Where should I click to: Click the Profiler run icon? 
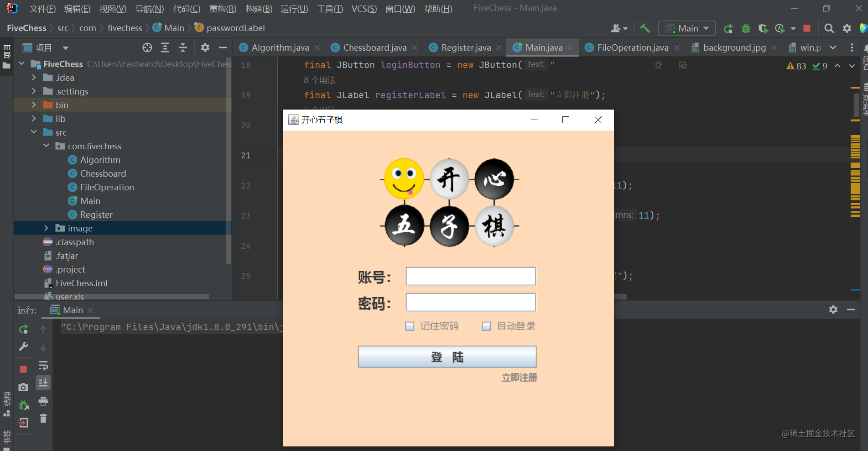(x=780, y=28)
